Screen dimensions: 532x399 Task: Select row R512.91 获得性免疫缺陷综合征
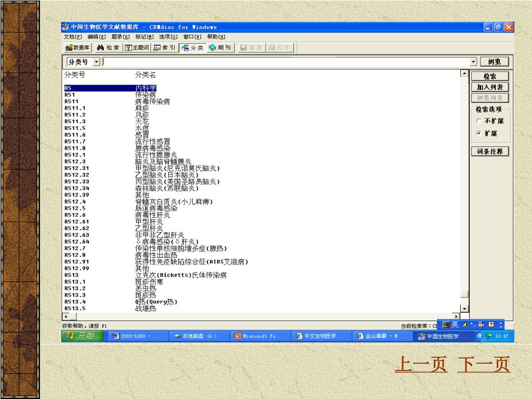coord(156,262)
